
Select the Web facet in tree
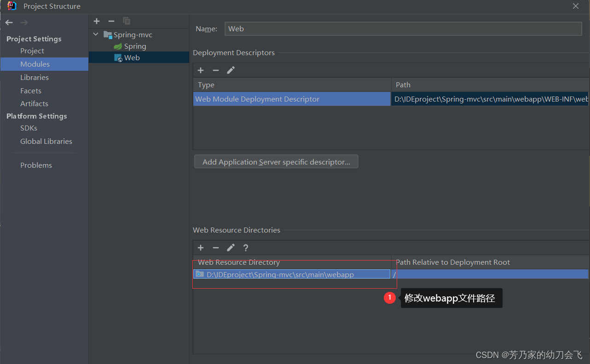[139, 58]
